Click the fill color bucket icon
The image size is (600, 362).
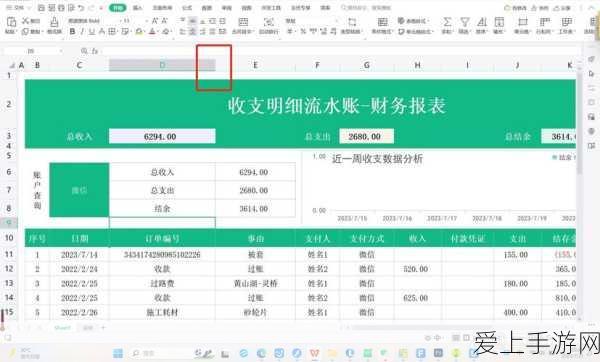click(139, 31)
